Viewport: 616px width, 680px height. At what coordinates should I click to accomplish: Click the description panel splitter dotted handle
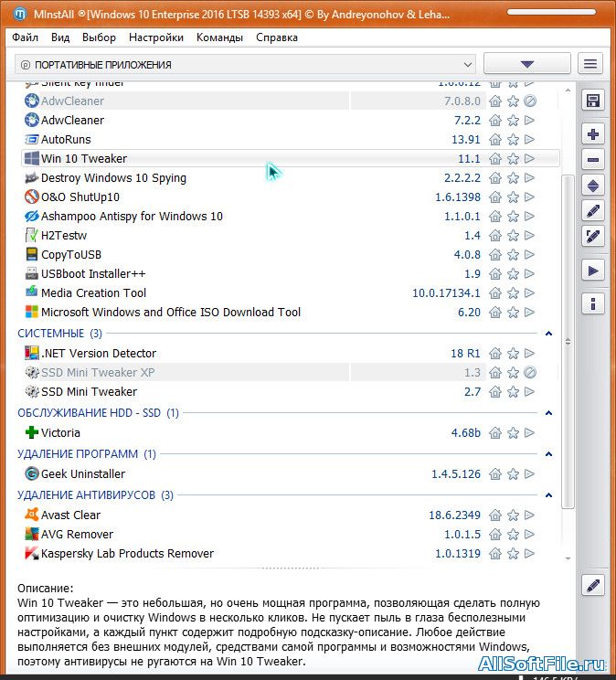290,568
